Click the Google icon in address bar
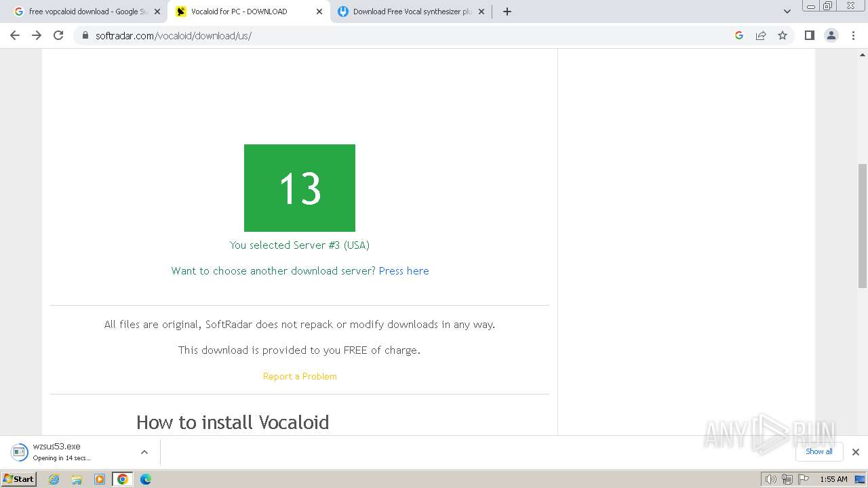 (x=739, y=35)
